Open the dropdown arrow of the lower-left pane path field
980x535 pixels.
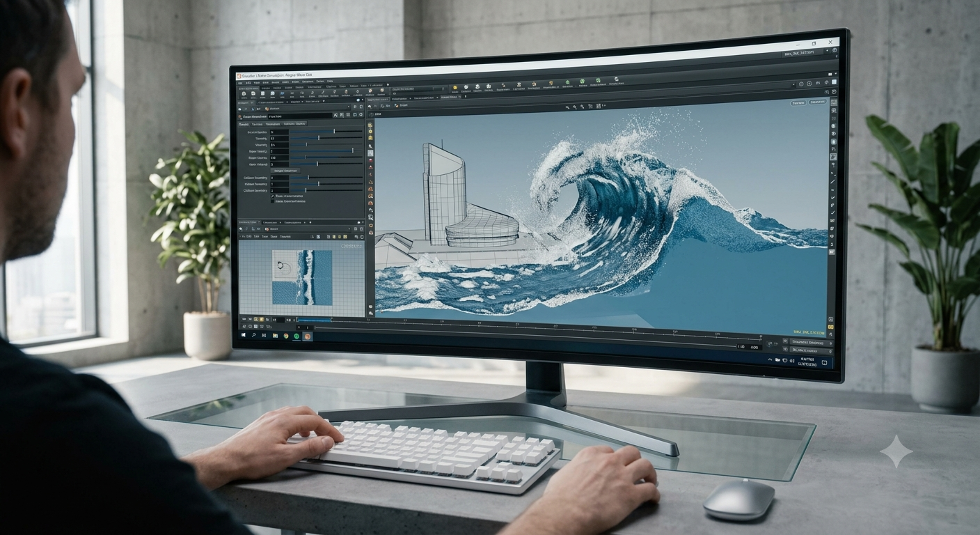(x=349, y=229)
